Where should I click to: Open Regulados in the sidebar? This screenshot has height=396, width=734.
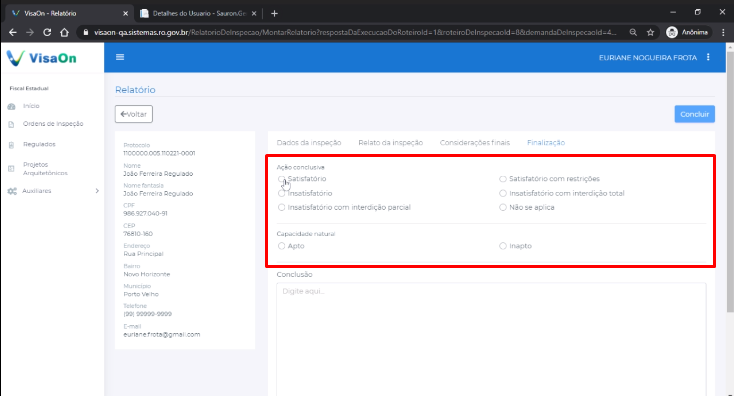pyautogui.click(x=39, y=145)
